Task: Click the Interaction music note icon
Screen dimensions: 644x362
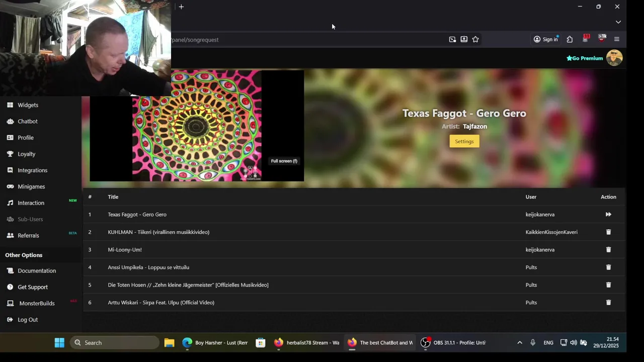Action: (x=10, y=203)
